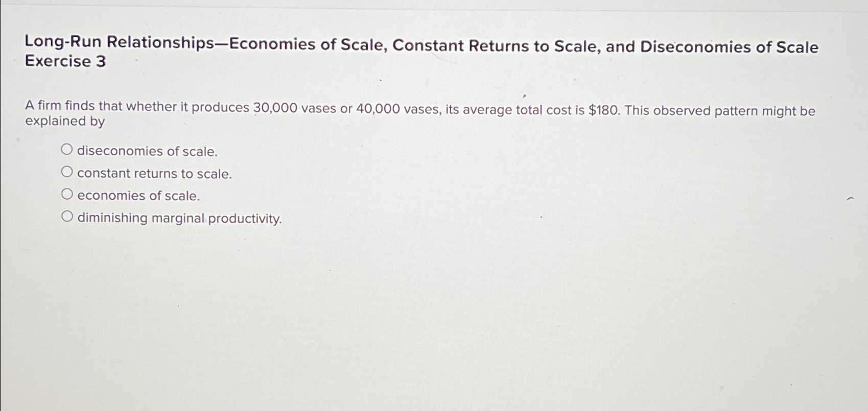868x411 pixels.
Task: Click the phrase explained by
Action: click(x=64, y=121)
